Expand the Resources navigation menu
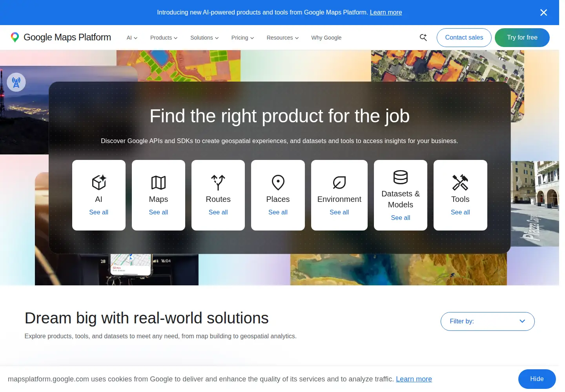This screenshot has height=392, width=565. 282,38
